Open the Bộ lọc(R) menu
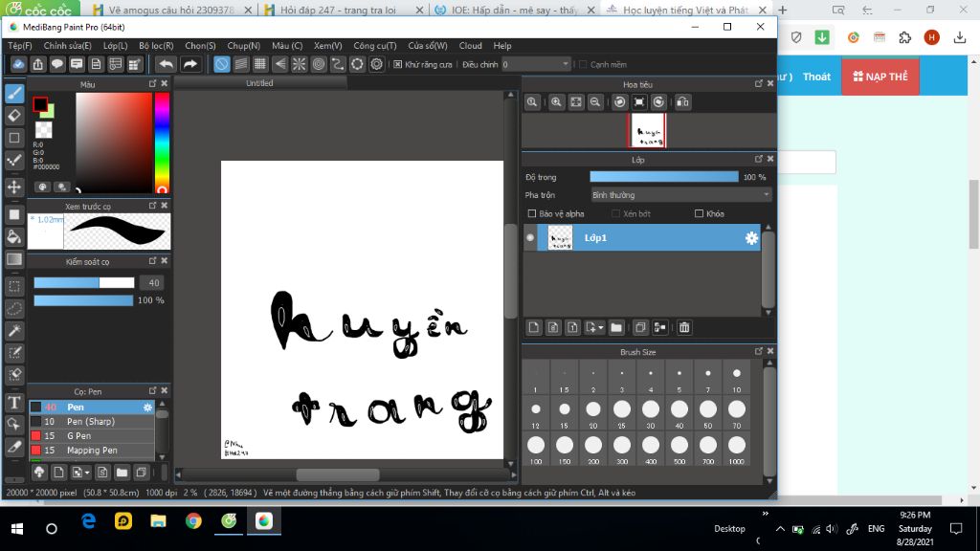Screen dimensions: 980x551 click(156, 46)
